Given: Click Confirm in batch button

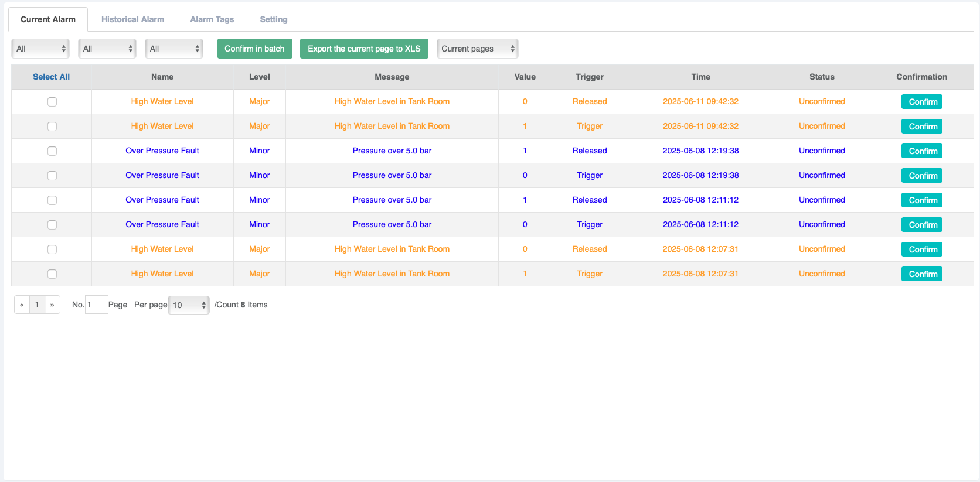Looking at the screenshot, I should click(x=254, y=49).
